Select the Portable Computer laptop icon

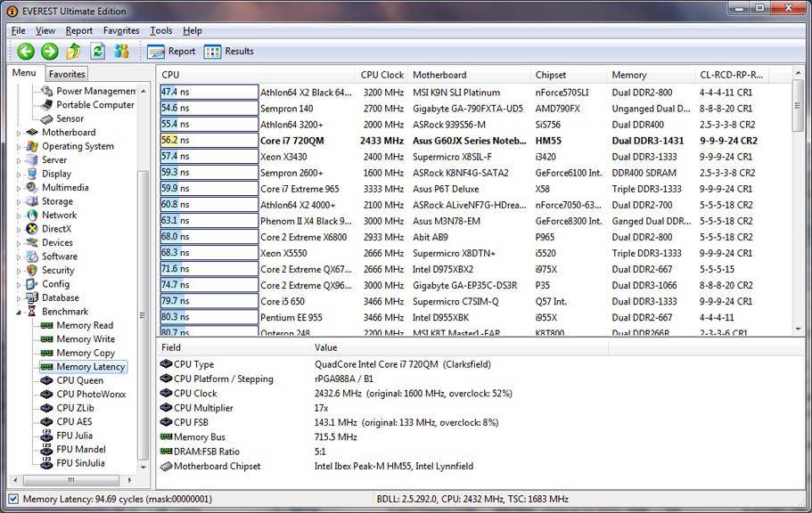pos(47,104)
